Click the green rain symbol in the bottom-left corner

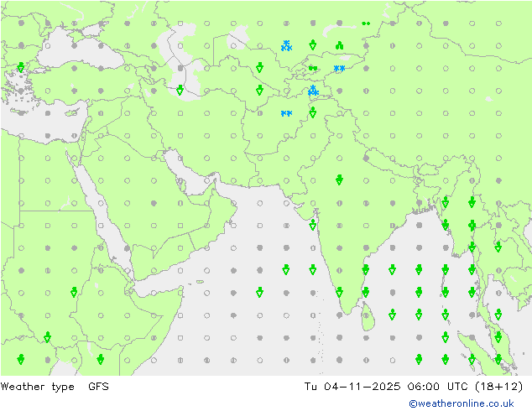click(21, 360)
